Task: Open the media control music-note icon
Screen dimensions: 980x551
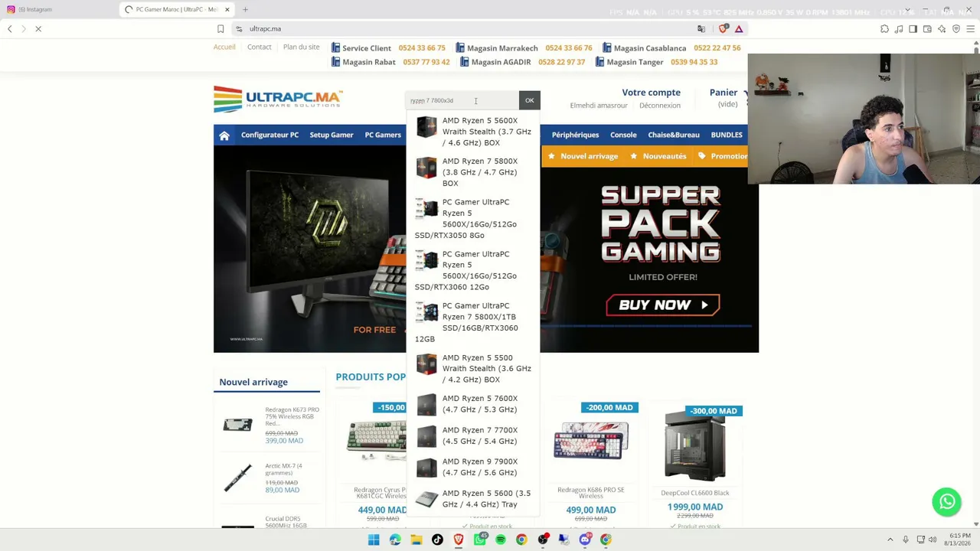Action: tap(899, 29)
